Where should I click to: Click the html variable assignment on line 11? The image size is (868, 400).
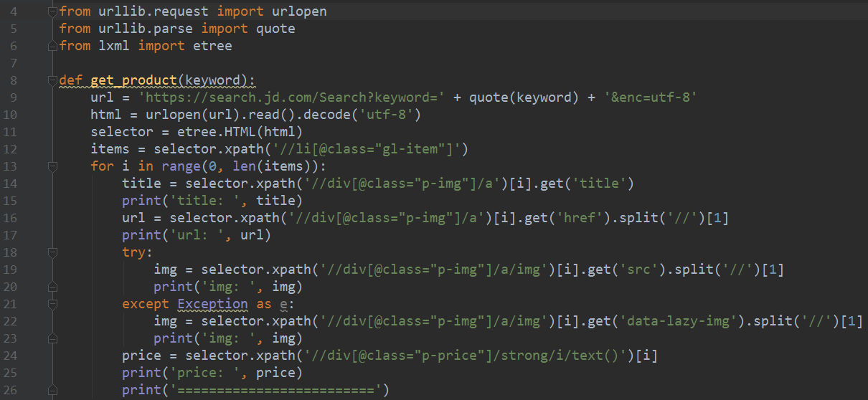click(x=107, y=115)
